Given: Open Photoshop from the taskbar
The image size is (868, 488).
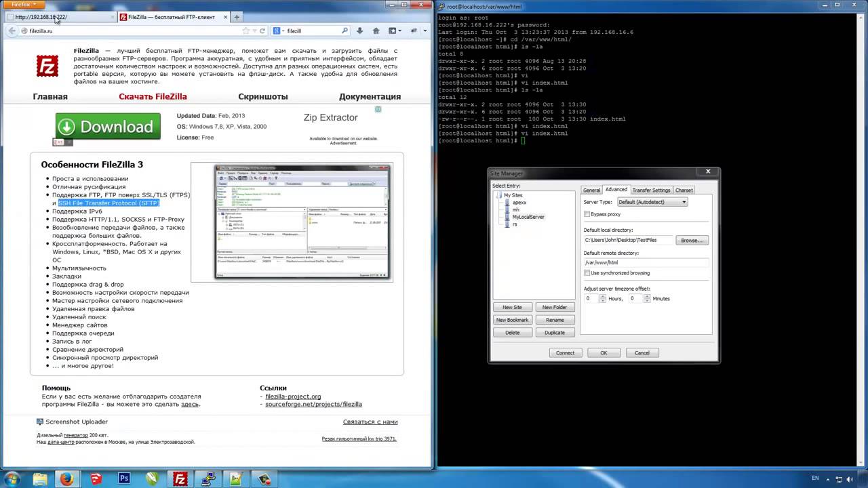Looking at the screenshot, I should click(123, 479).
